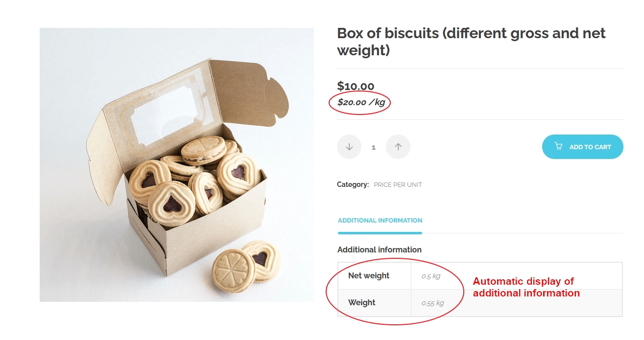This screenshot has width=644, height=340.
Task: Click the downward arrow to decrease quantity
Action: coord(349,146)
